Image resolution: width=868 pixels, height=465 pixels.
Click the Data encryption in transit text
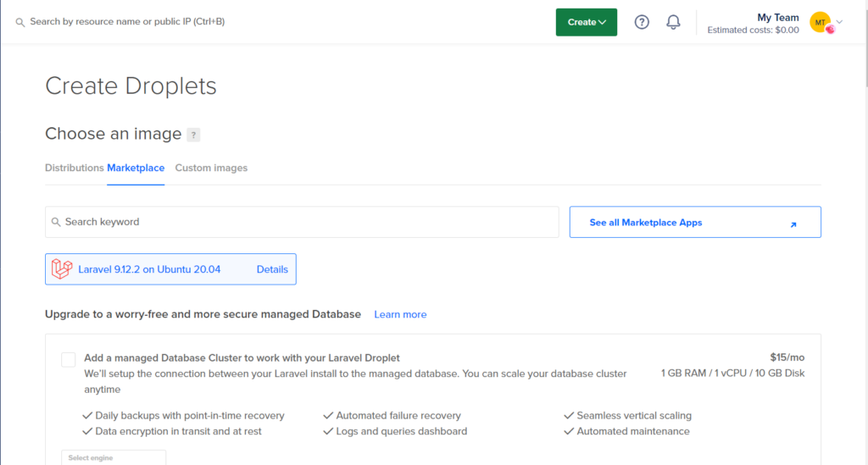click(x=178, y=431)
